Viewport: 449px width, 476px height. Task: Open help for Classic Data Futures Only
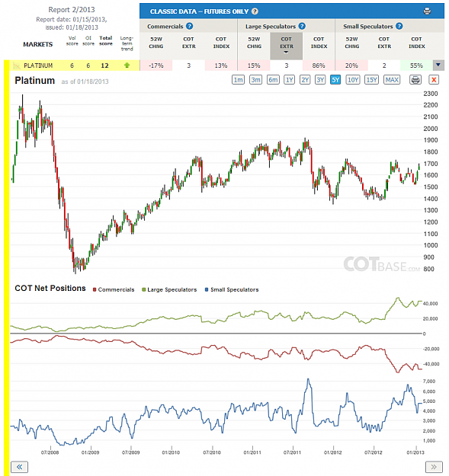click(255, 11)
